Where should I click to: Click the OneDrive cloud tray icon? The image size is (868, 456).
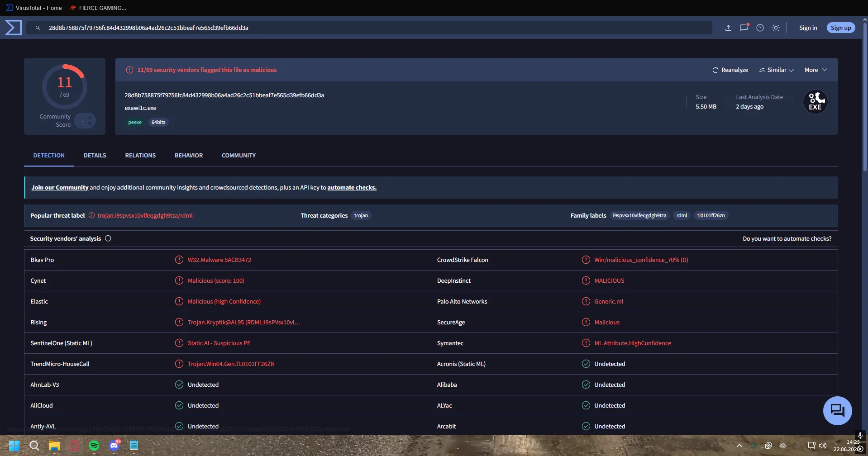(783, 446)
